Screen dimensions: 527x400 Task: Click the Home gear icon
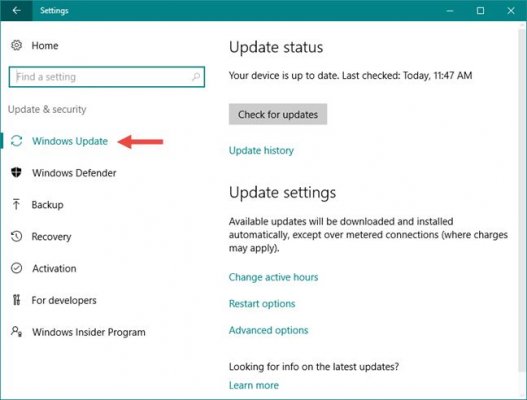[16, 45]
